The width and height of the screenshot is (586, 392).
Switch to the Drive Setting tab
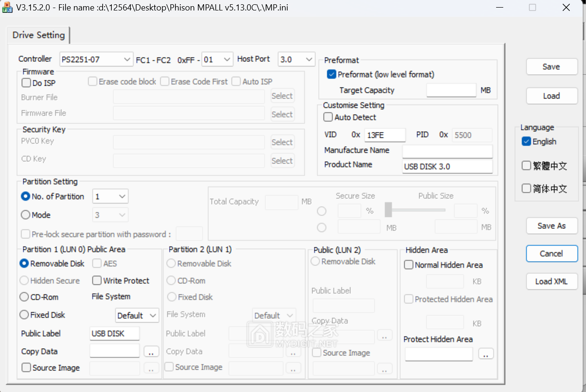(x=39, y=35)
